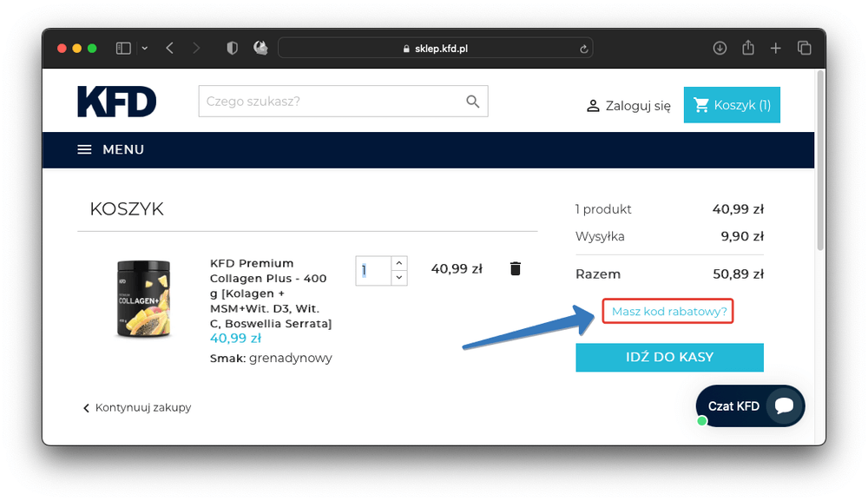This screenshot has height=501, width=868.
Task: Toggle the Safari sidebar icon
Action: click(x=123, y=49)
